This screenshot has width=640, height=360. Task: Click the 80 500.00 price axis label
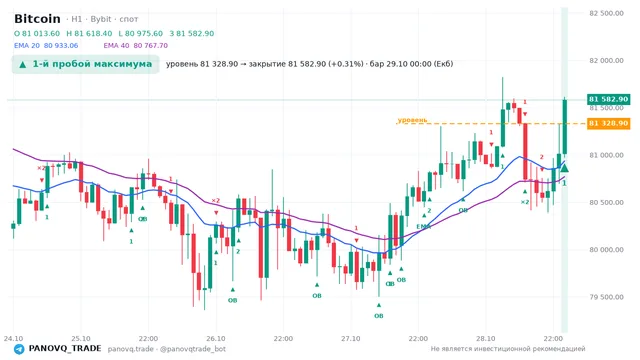[x=607, y=202]
